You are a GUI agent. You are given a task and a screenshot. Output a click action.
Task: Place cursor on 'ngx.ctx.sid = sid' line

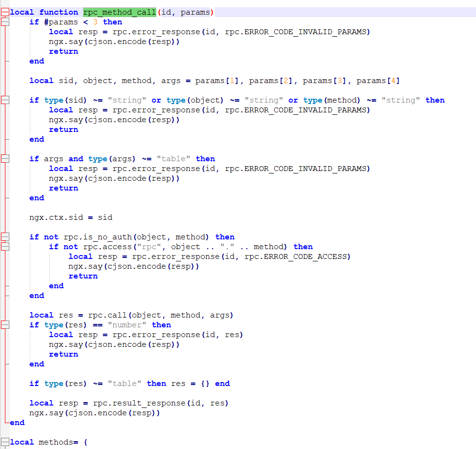click(71, 217)
